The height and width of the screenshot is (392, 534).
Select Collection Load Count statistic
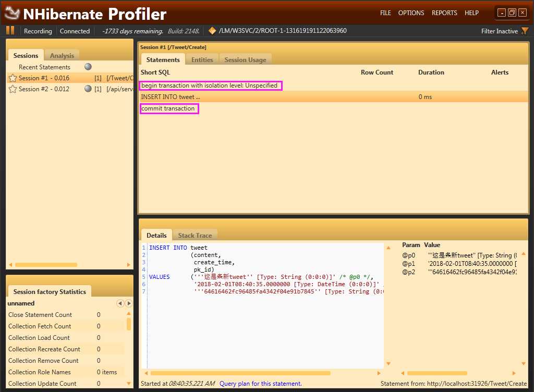coord(66,338)
